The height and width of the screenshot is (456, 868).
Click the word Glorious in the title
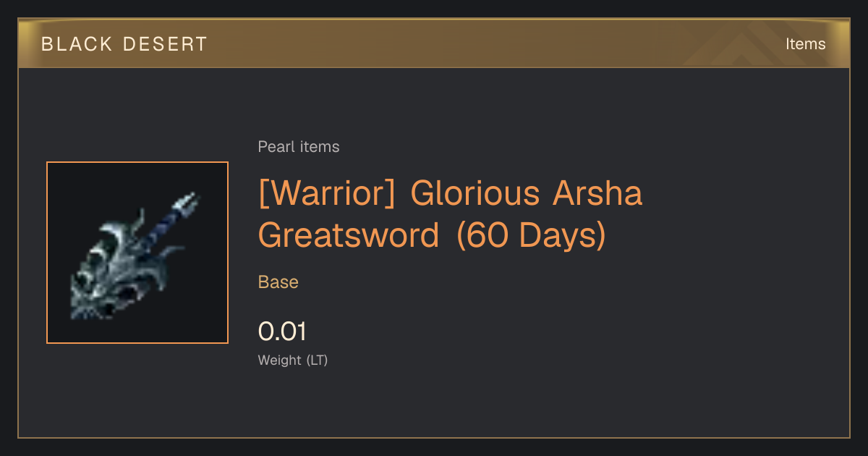[x=475, y=193]
